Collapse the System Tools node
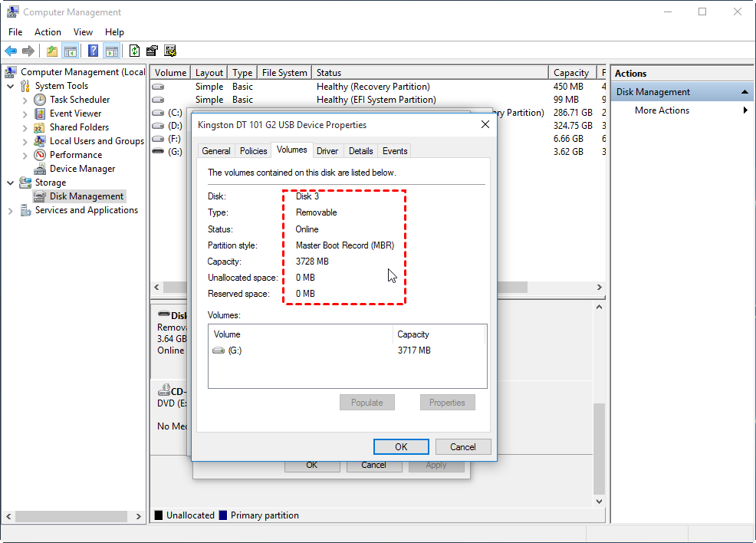This screenshot has height=543, width=756. point(11,87)
